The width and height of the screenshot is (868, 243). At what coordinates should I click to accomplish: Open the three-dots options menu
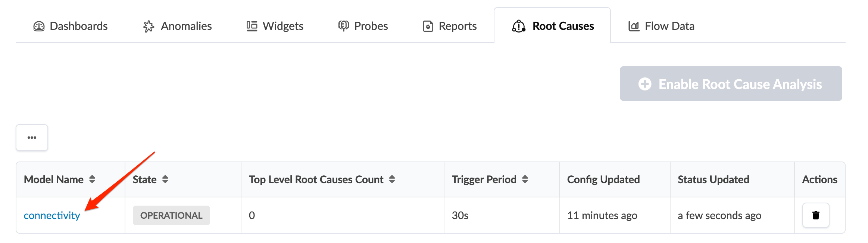coord(32,138)
